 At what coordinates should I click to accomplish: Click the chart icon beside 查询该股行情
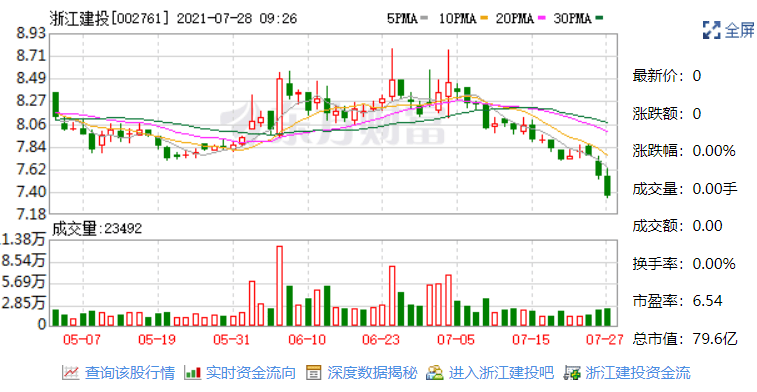point(70,373)
